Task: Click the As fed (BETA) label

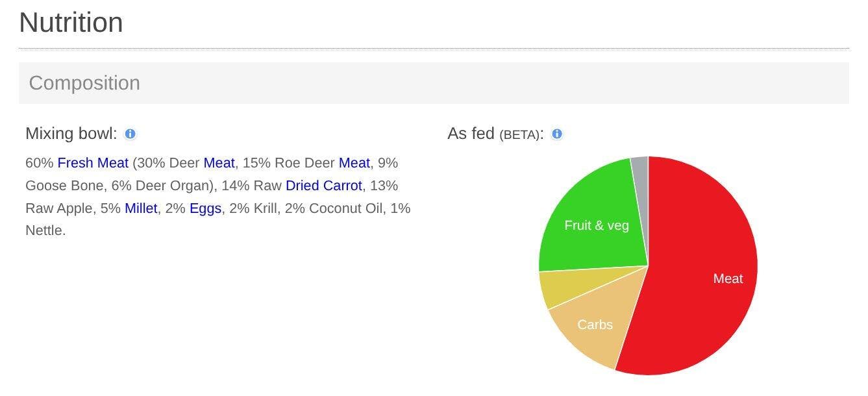Action: click(495, 134)
